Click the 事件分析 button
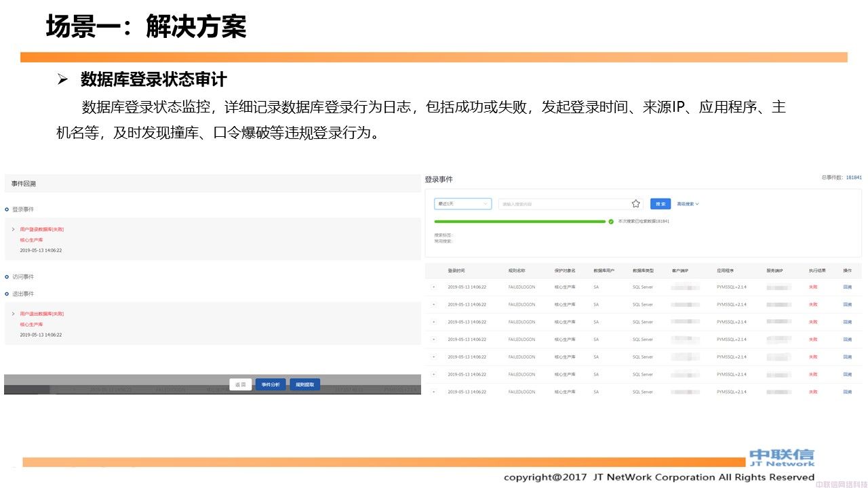The image size is (868, 488). [271, 384]
